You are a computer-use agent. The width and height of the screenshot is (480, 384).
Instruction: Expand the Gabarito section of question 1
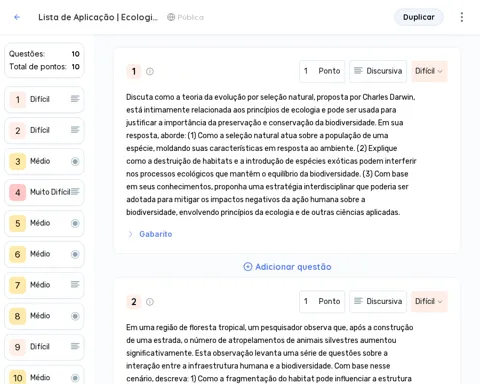150,234
